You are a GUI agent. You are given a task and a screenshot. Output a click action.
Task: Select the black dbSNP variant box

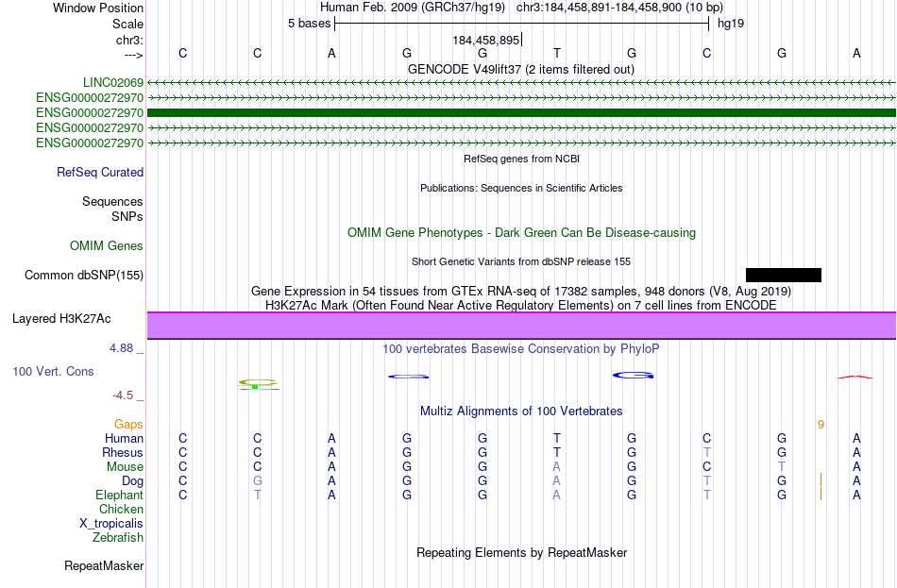(x=784, y=276)
